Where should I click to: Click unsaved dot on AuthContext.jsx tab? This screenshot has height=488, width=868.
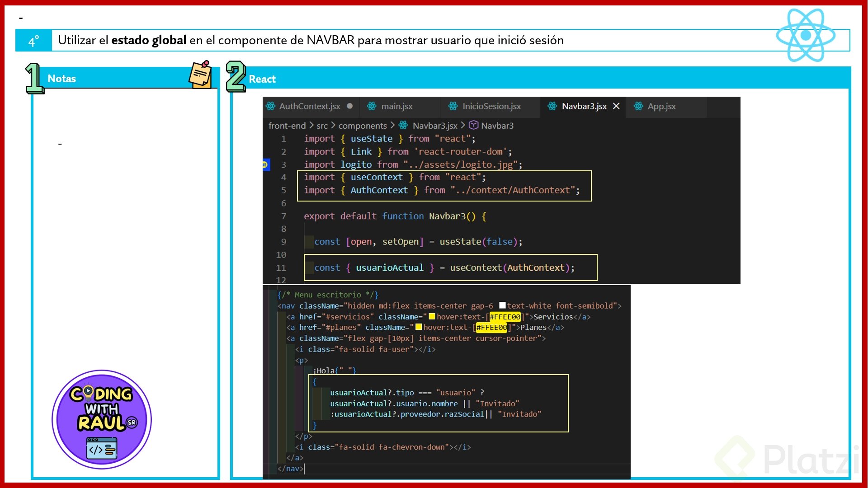[349, 106]
